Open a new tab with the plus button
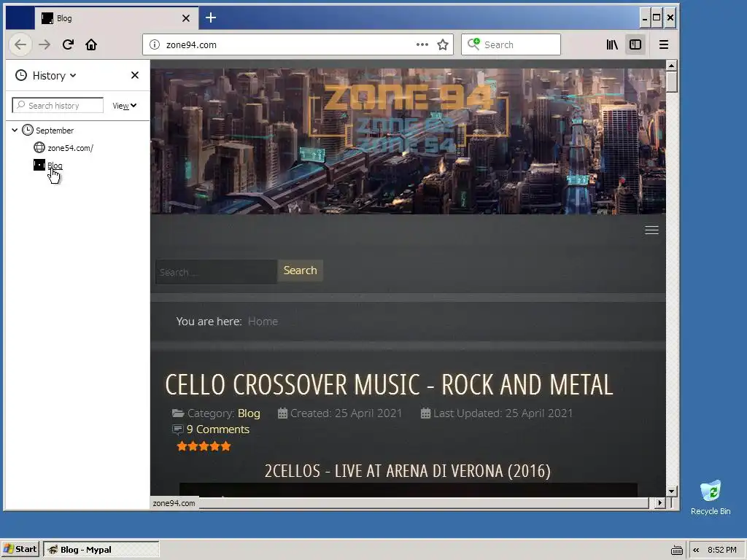This screenshot has height=560, width=747. pyautogui.click(x=211, y=18)
